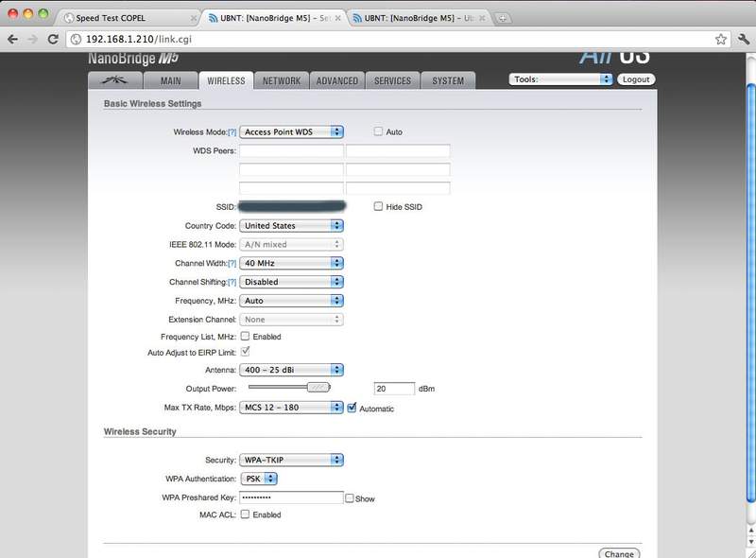Click the Logout button
The height and width of the screenshot is (558, 756).
click(636, 79)
